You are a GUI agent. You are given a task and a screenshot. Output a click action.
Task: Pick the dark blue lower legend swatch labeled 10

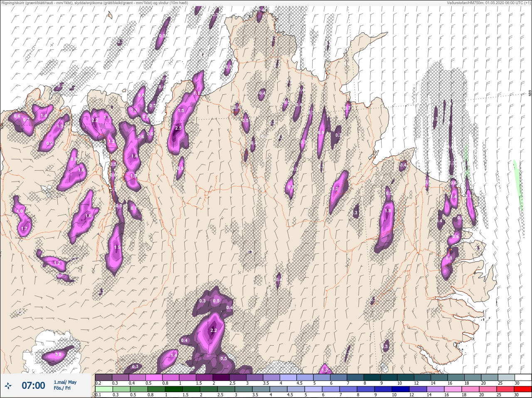pos(401,389)
